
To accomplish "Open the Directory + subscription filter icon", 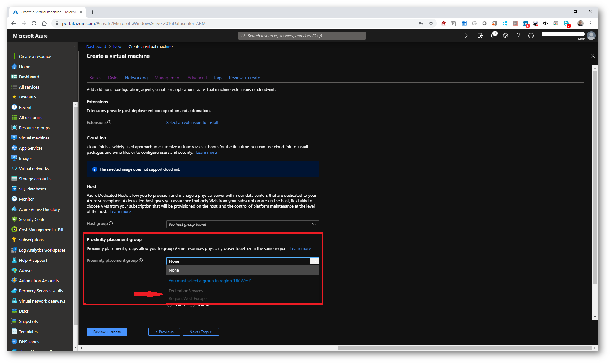I will pos(480,36).
